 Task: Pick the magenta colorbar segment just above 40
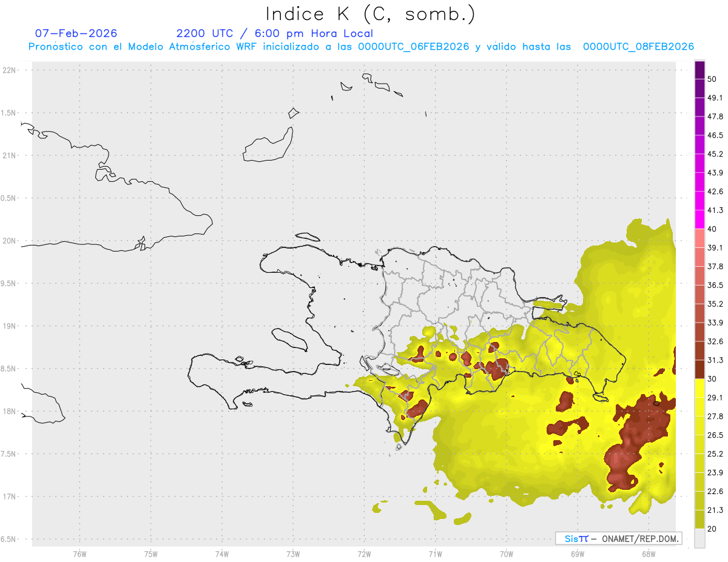point(700,219)
